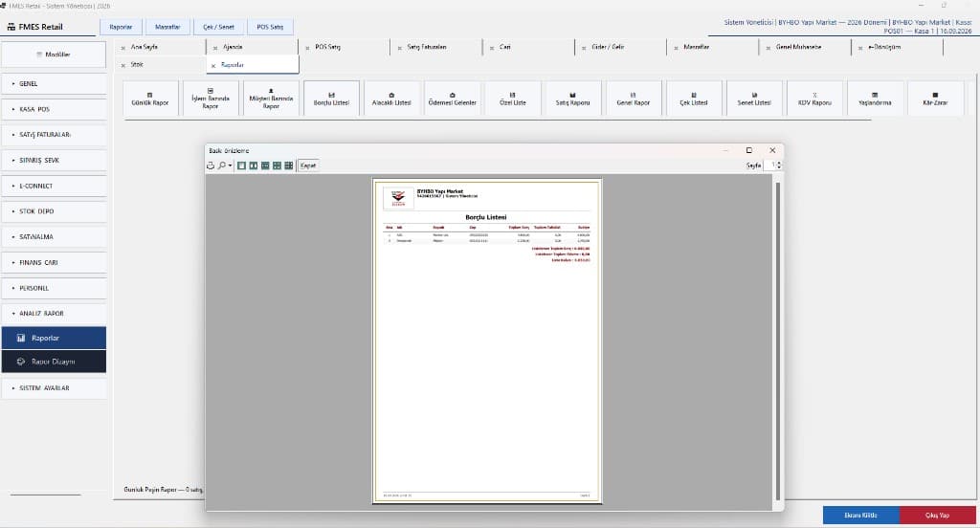Screen dimensions: 980x528
Task: Expand the SATIŞ FATURALARI section
Action: point(54,134)
